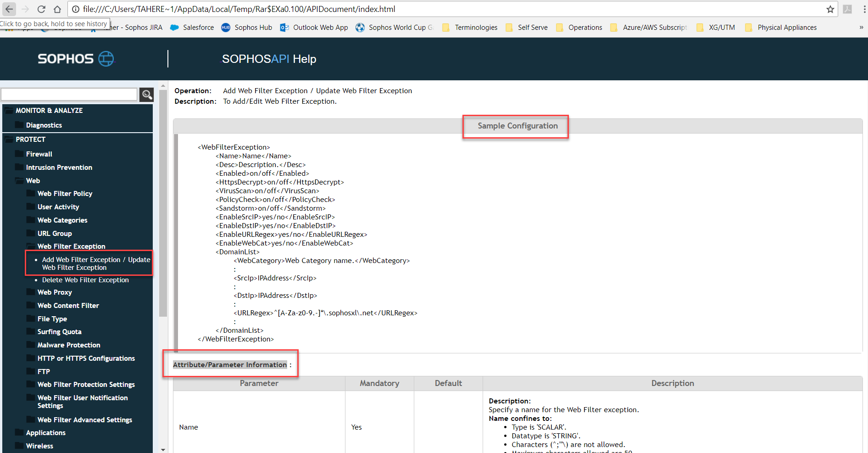Open the Sophos Hub bookmark
Image resolution: width=868 pixels, height=453 pixels.
click(x=247, y=28)
